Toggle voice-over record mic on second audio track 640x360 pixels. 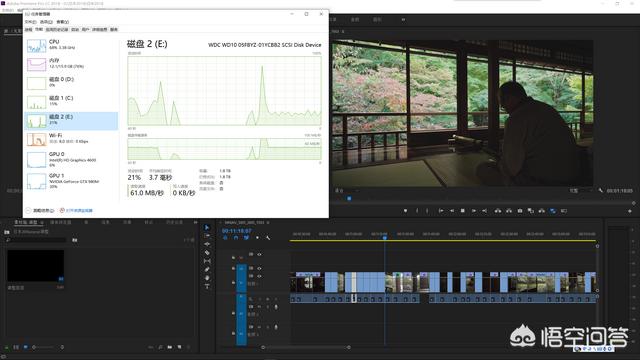point(276,327)
